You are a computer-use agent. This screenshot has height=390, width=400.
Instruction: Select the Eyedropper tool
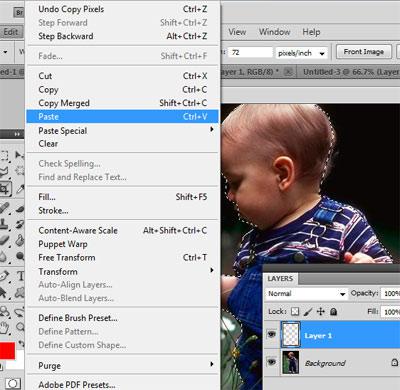click(19, 189)
